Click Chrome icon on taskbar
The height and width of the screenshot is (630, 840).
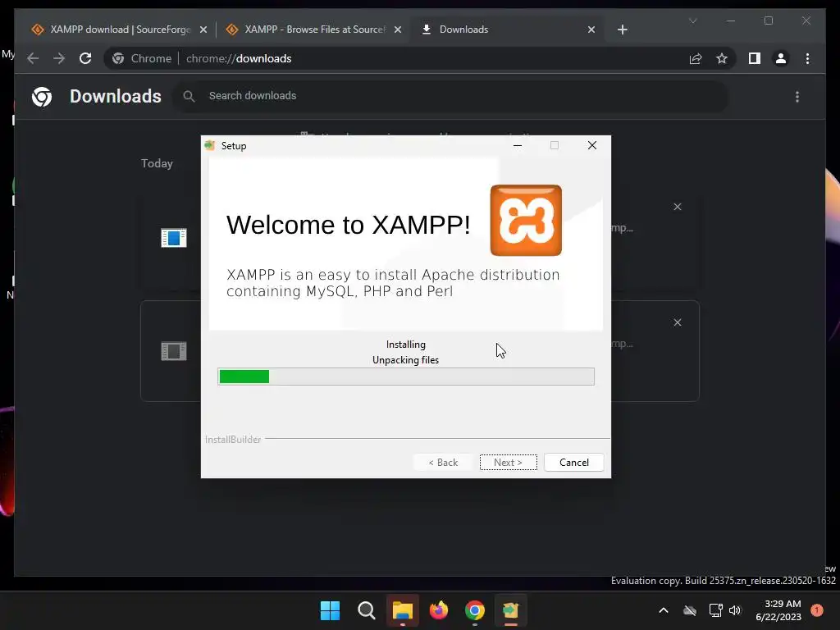point(475,610)
